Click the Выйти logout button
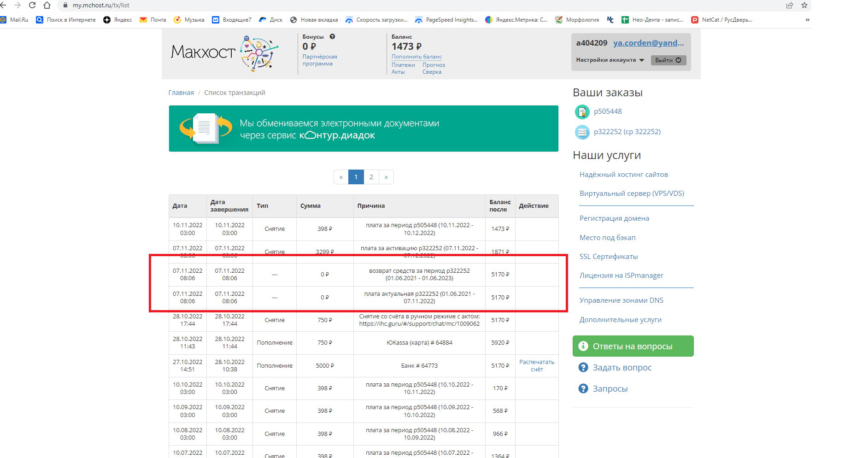 tap(668, 60)
